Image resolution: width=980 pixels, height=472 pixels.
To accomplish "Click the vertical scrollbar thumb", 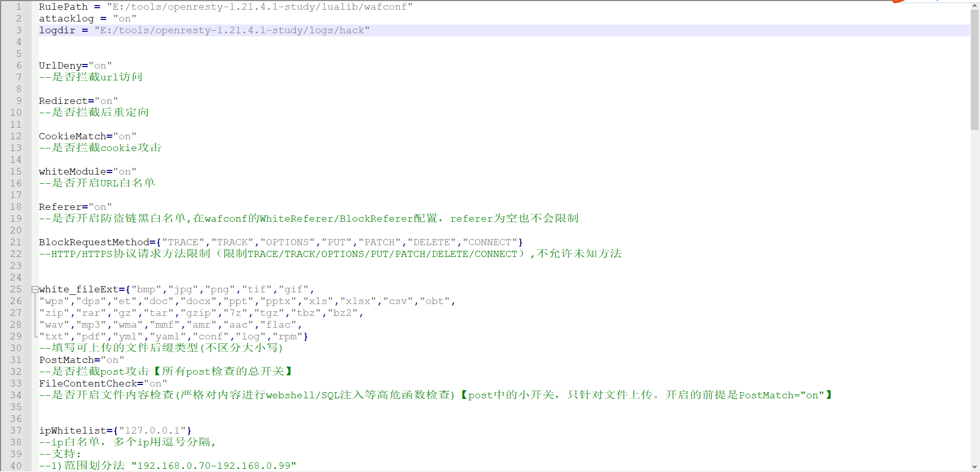I will point(975,70).
